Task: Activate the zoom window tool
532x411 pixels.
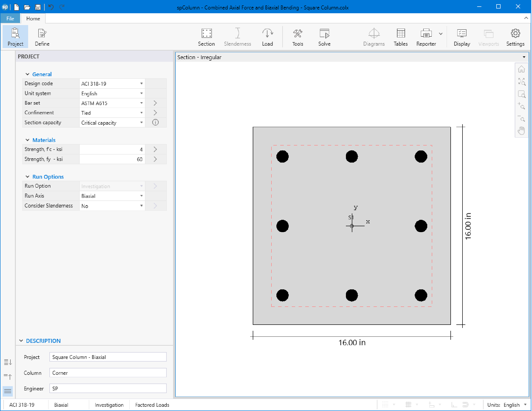Action: [x=521, y=94]
